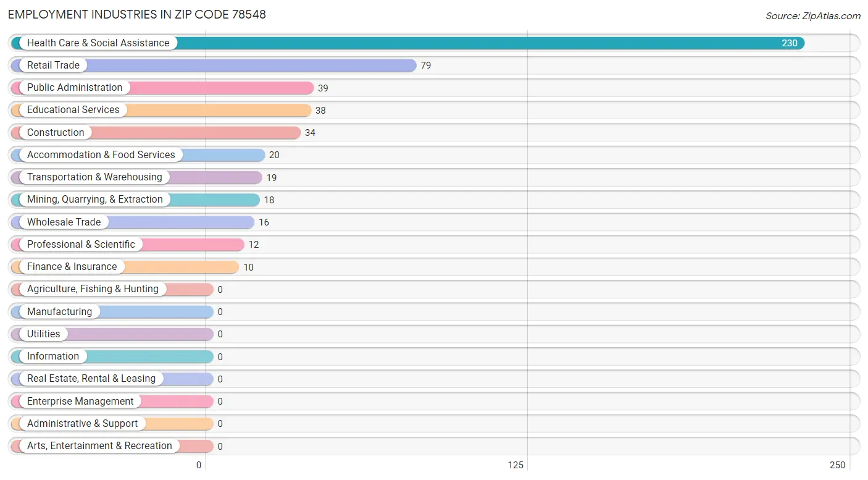Click the 230 value on Health Care bar
Screen dimensions: 868x480
790,43
